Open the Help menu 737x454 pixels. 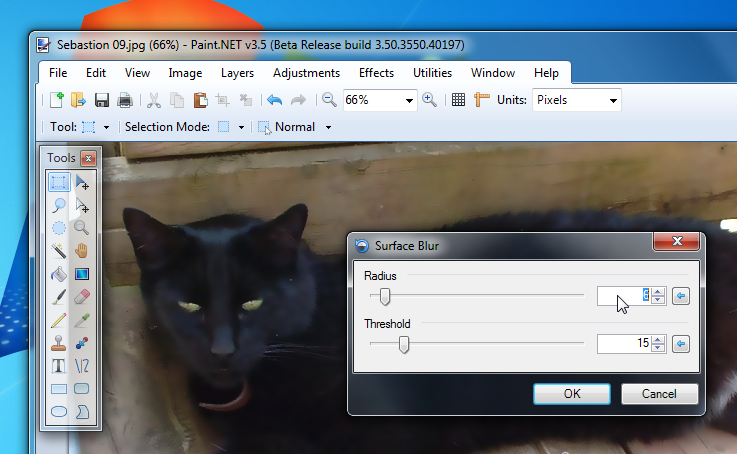546,73
